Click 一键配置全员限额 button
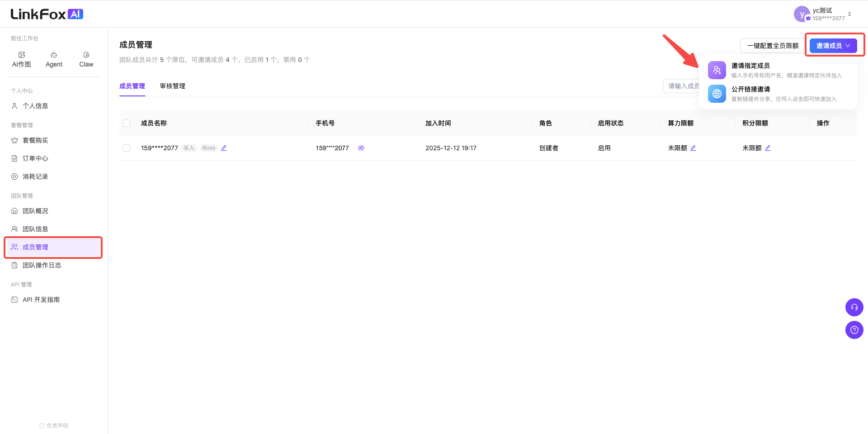The height and width of the screenshot is (434, 868). click(x=773, y=46)
